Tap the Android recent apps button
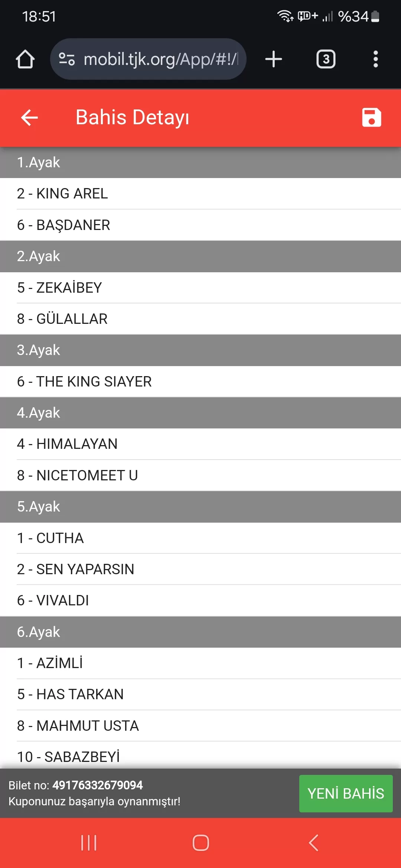 89,843
